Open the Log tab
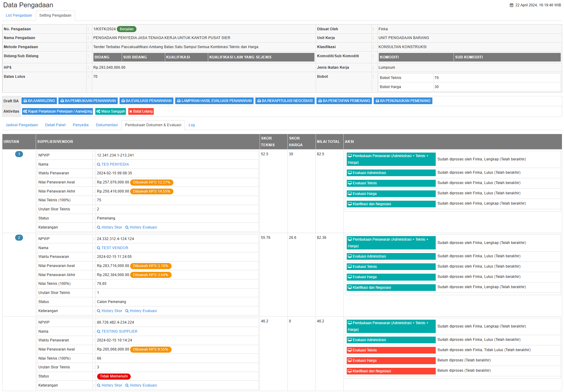This screenshot has height=392, width=564. click(x=192, y=125)
